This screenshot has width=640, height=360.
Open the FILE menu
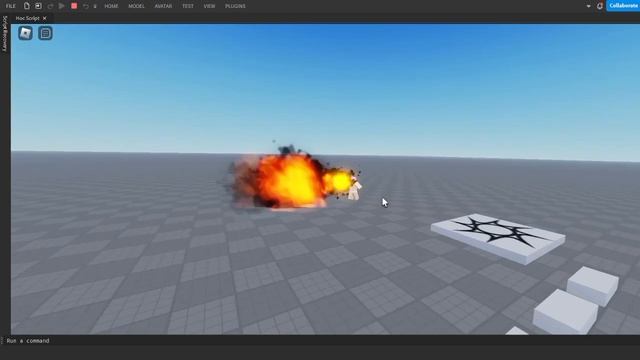click(11, 6)
